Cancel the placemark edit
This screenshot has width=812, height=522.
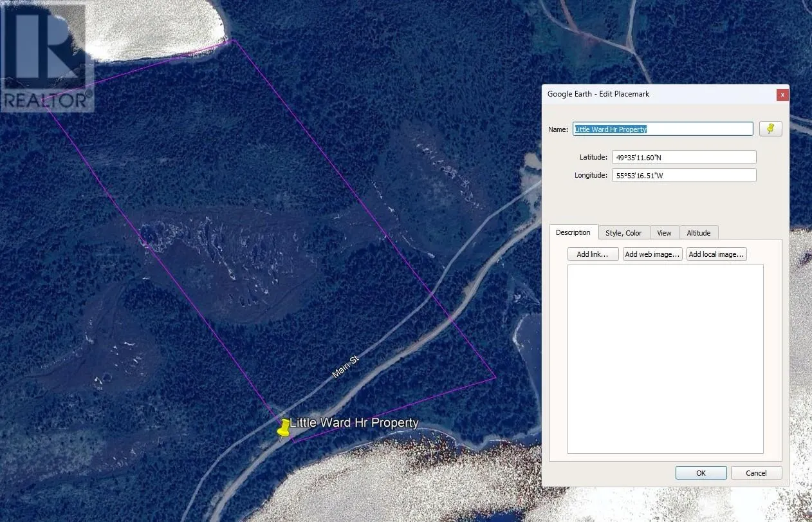tap(756, 473)
